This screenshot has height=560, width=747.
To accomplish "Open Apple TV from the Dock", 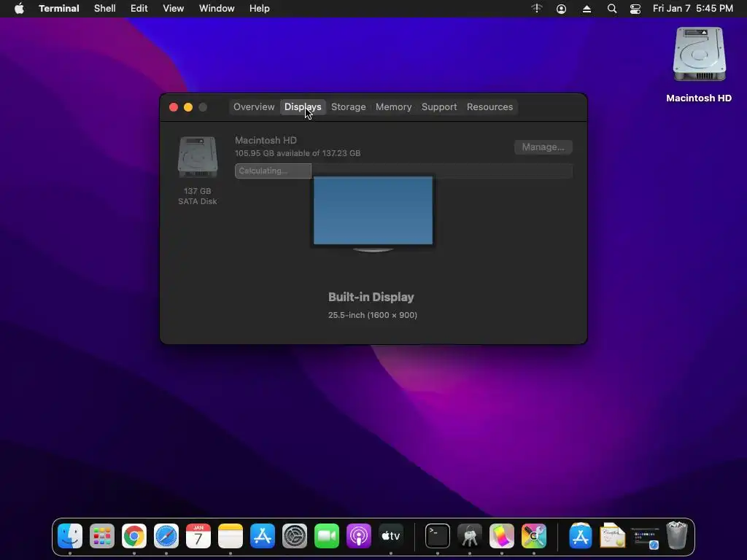I will (x=391, y=536).
